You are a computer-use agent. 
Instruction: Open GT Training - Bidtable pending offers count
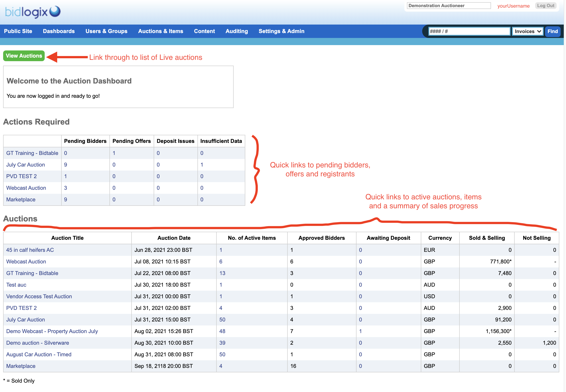[114, 153]
